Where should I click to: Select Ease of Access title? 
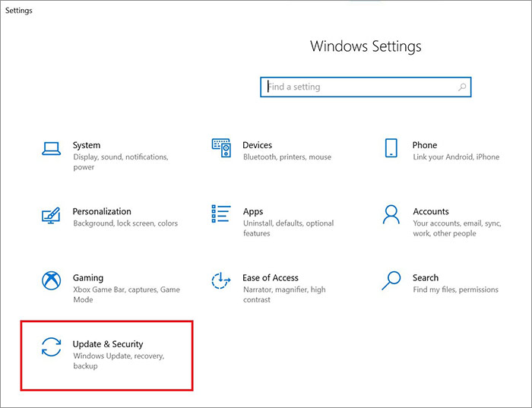[271, 278]
